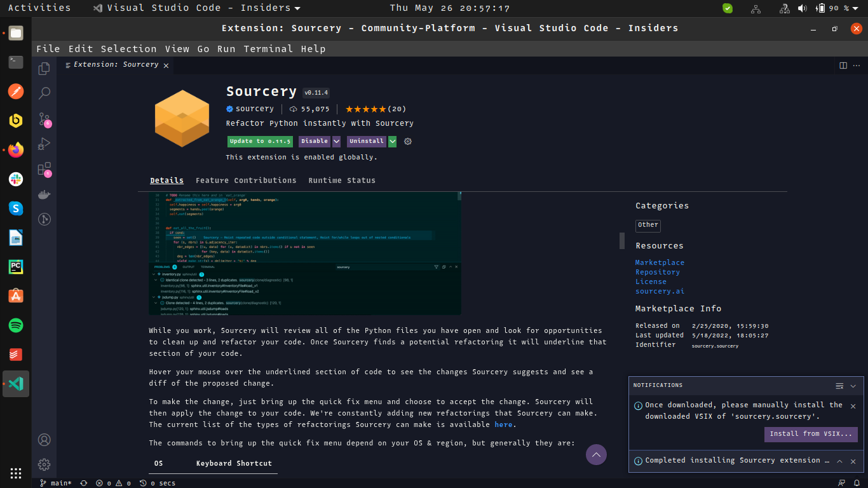
Task: Click the sync changes icon on status bar
Action: point(83,483)
